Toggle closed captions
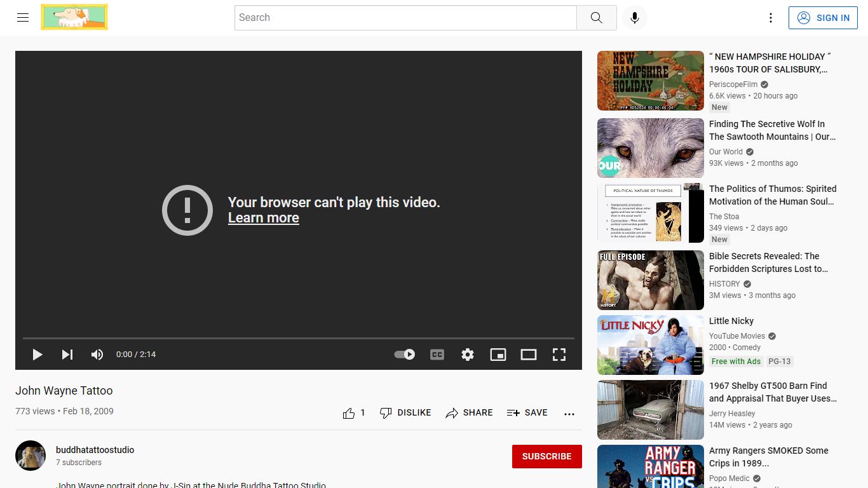 coord(437,355)
